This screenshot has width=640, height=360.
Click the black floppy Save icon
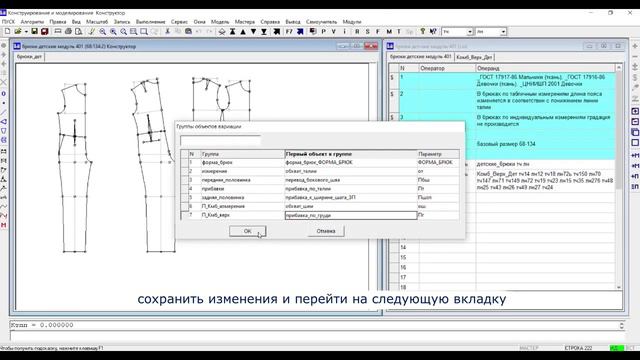(35, 31)
